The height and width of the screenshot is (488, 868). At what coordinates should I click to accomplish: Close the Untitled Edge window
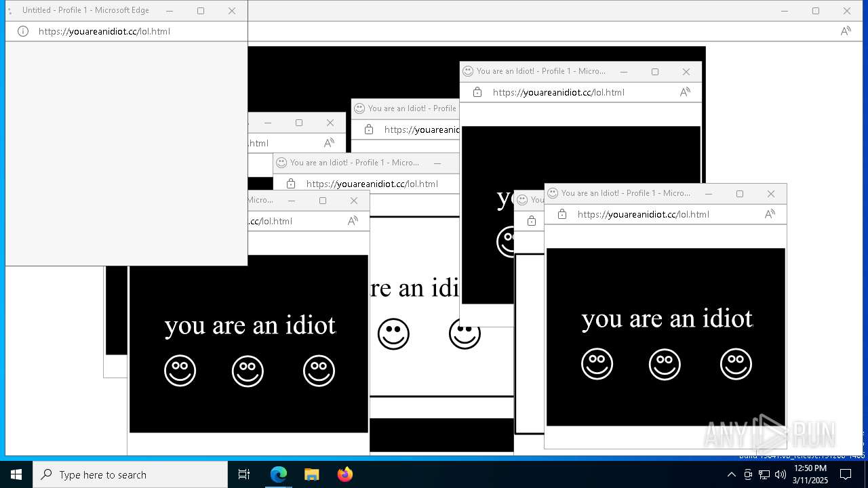[x=232, y=11]
